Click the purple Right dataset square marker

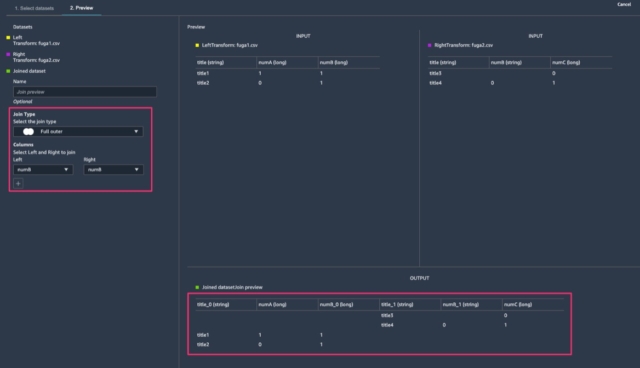(x=8, y=54)
